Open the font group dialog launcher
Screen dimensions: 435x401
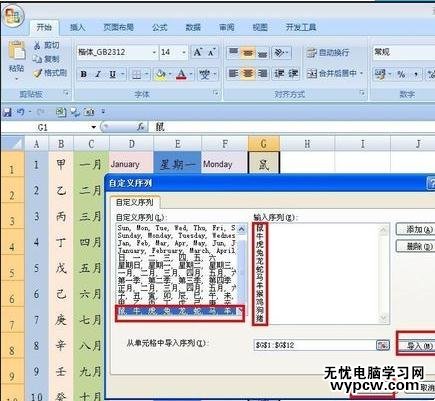[216, 93]
